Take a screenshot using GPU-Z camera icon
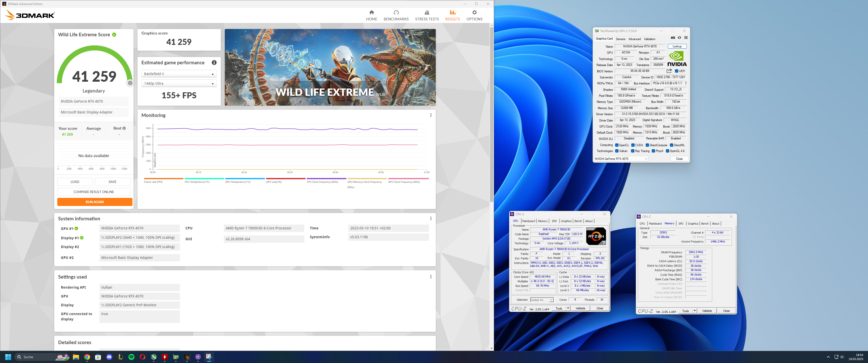868x363 pixels. click(672, 38)
